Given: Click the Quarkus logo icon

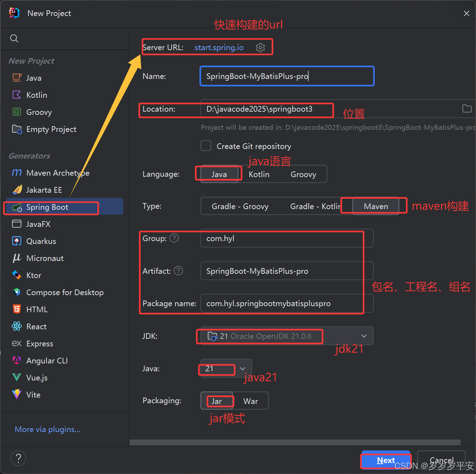Looking at the screenshot, I should coord(17,241).
